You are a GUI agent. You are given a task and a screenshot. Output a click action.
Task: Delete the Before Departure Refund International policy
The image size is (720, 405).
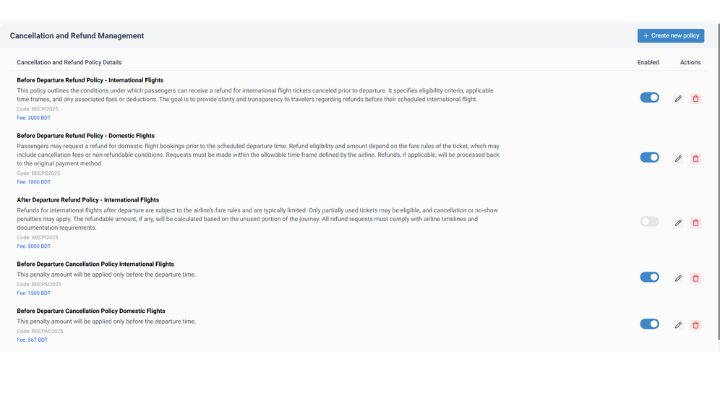coord(696,98)
